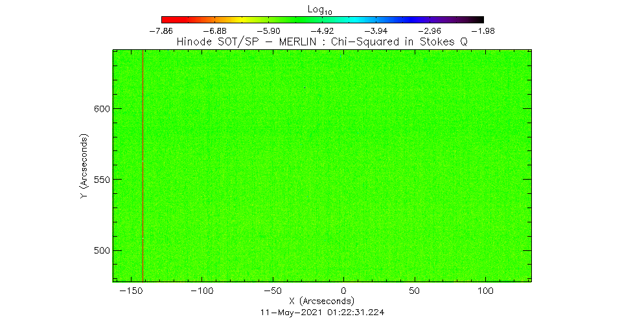Select the red vertical line in the map

pos(143,195)
